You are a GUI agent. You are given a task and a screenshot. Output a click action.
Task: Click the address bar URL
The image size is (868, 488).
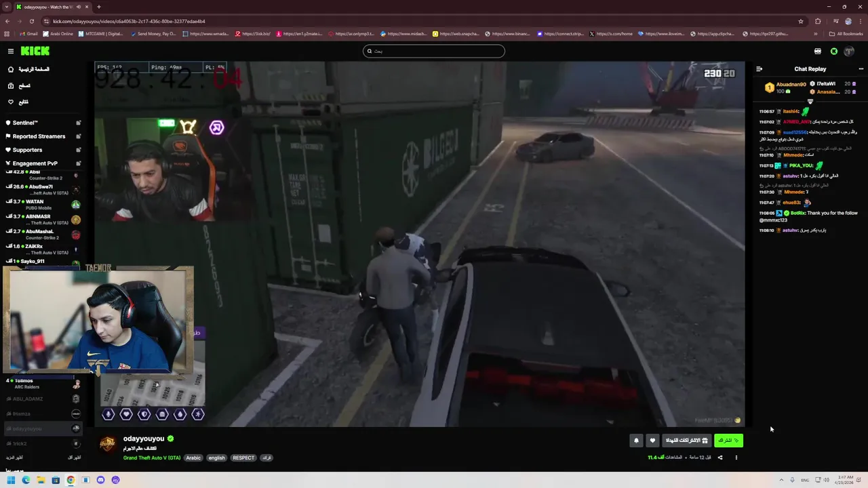point(129,21)
